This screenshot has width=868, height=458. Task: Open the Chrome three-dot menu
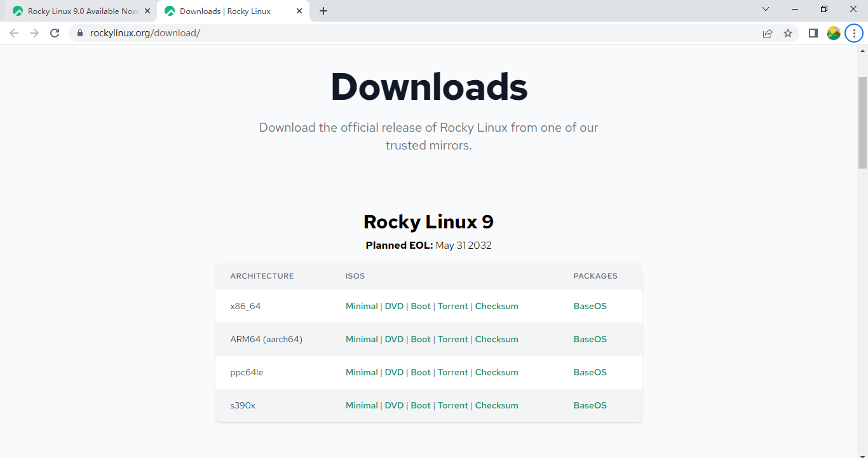coord(853,32)
